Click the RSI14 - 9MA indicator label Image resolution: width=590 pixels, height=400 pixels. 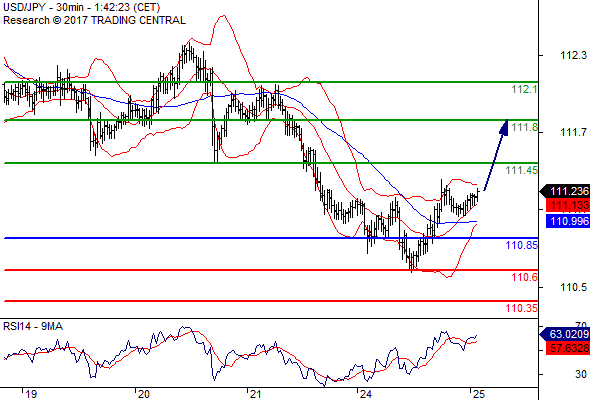[33, 326]
